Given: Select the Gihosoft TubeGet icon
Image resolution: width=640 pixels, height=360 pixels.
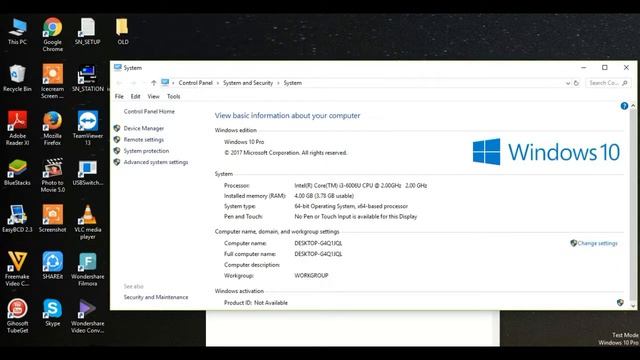Looking at the screenshot, I should [17, 316].
